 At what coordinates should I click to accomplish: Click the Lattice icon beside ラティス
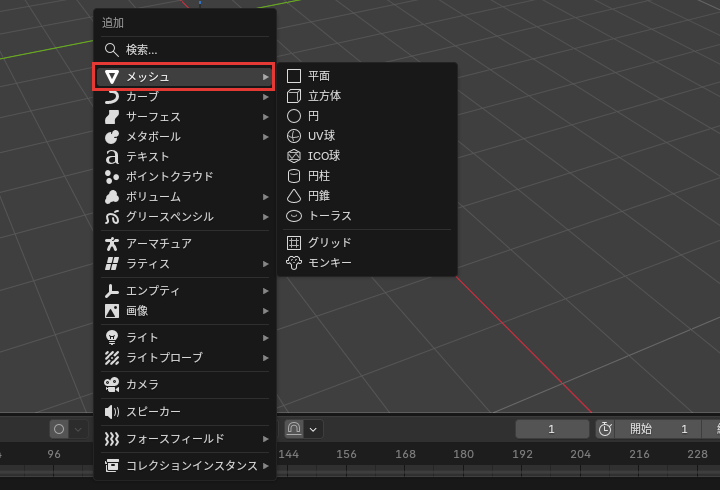[x=112, y=264]
